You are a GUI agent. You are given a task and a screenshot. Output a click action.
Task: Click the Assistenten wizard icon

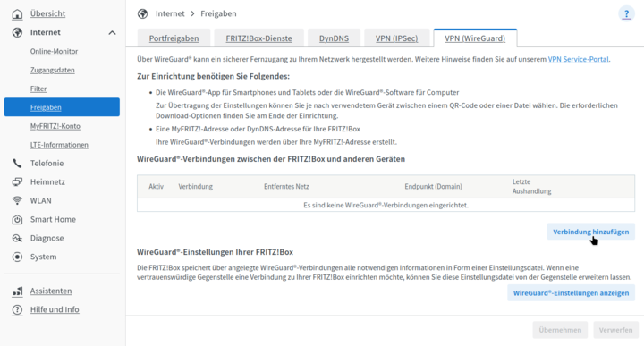[x=17, y=291]
